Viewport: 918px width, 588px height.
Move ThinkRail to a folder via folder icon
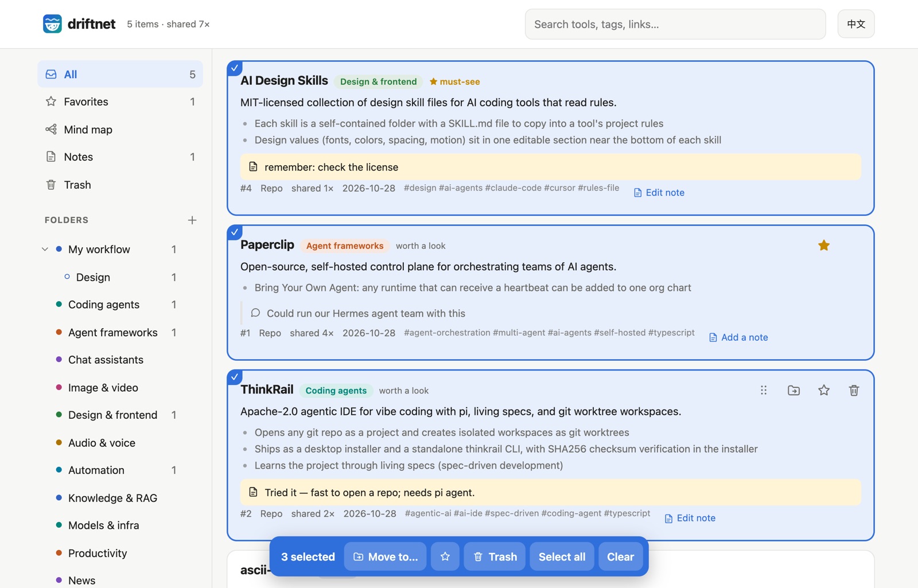pyautogui.click(x=793, y=391)
